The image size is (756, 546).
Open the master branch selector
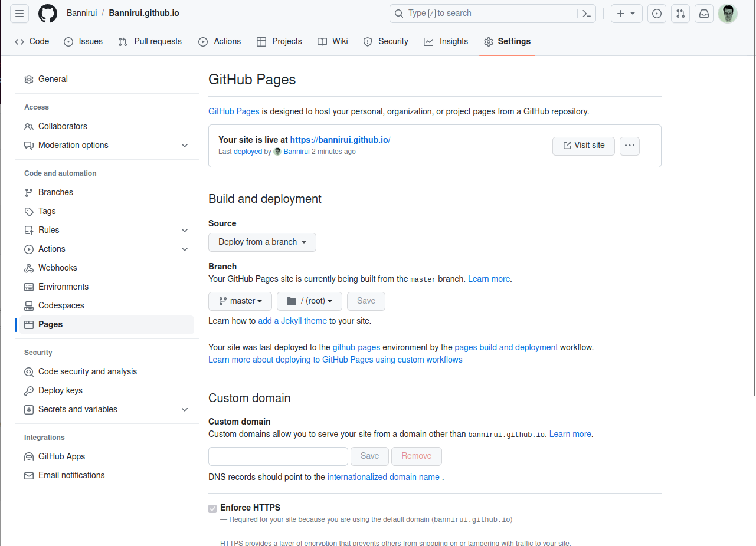tap(240, 301)
